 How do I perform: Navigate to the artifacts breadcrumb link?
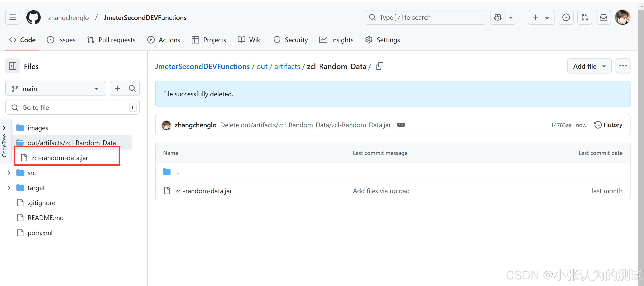tap(287, 66)
